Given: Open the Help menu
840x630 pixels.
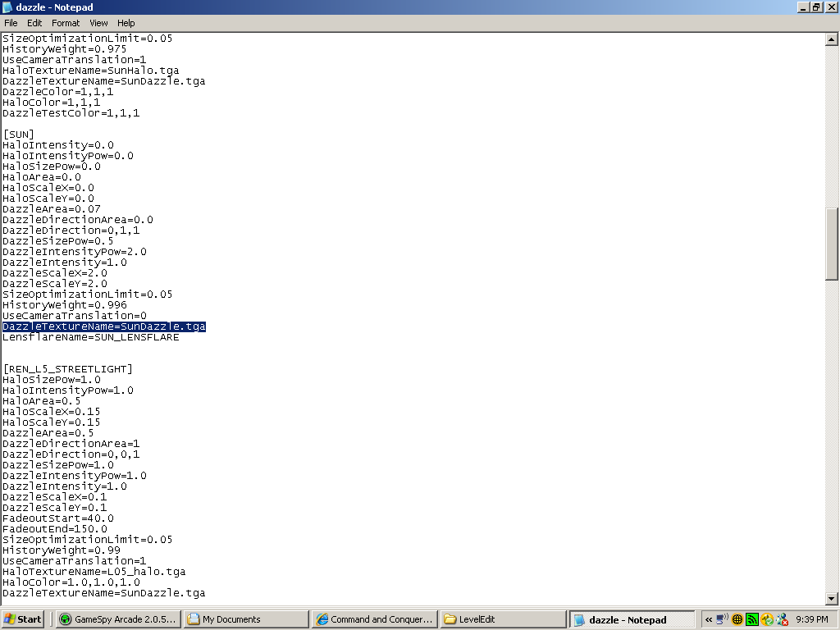Looking at the screenshot, I should [x=126, y=23].
